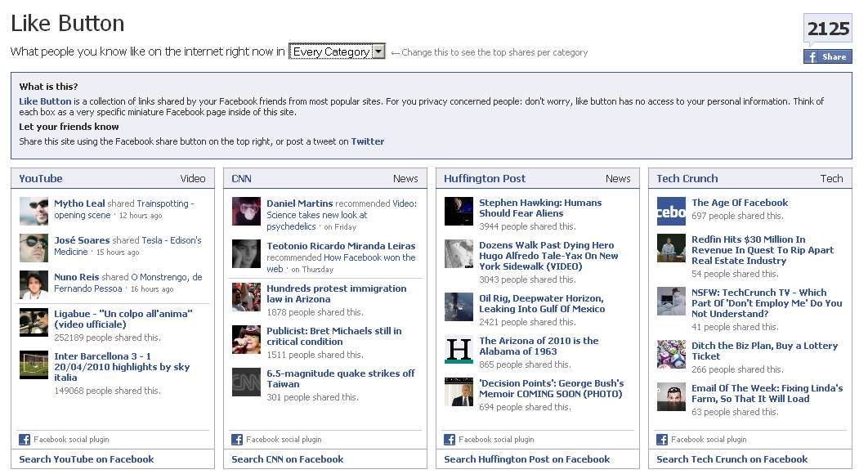
Task: Click the immigration protest article thumbnail
Action: 246,296
